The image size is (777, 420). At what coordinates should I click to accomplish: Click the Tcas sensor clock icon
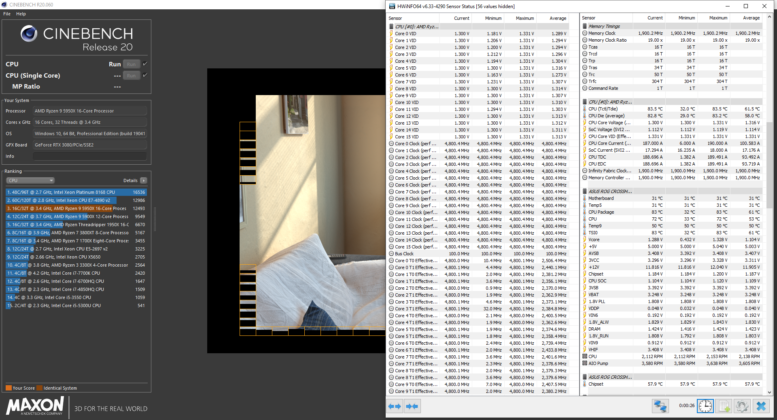(x=585, y=47)
